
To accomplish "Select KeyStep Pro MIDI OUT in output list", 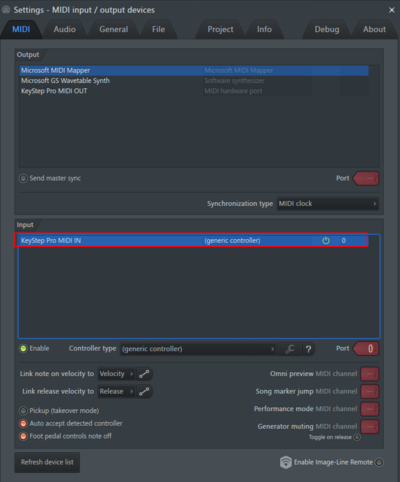I will (194, 91).
